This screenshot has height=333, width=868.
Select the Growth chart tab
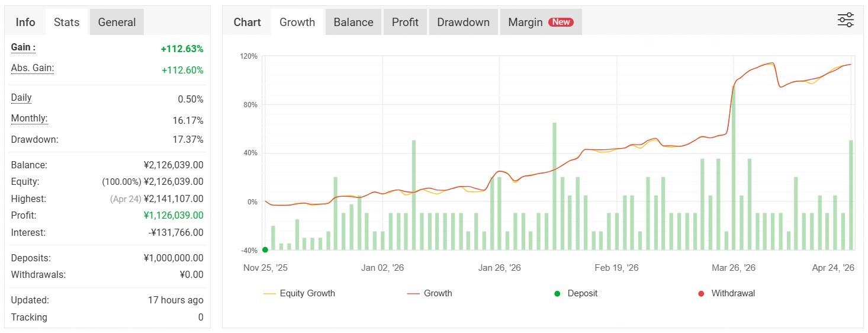[297, 23]
